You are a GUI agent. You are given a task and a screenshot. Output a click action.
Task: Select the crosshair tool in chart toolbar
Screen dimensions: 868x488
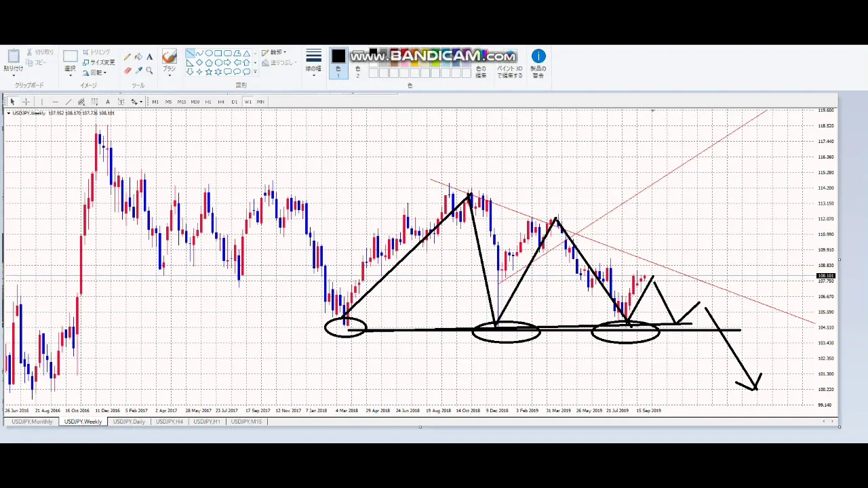(x=26, y=102)
